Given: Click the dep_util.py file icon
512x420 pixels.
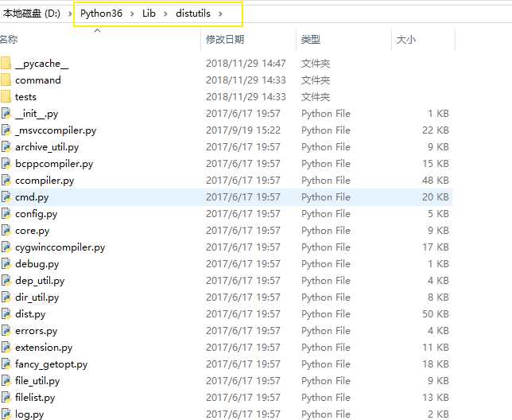Looking at the screenshot, I should coord(6,280).
